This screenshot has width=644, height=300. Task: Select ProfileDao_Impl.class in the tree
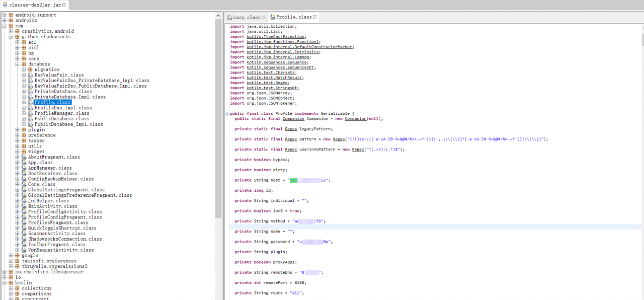tap(63, 108)
